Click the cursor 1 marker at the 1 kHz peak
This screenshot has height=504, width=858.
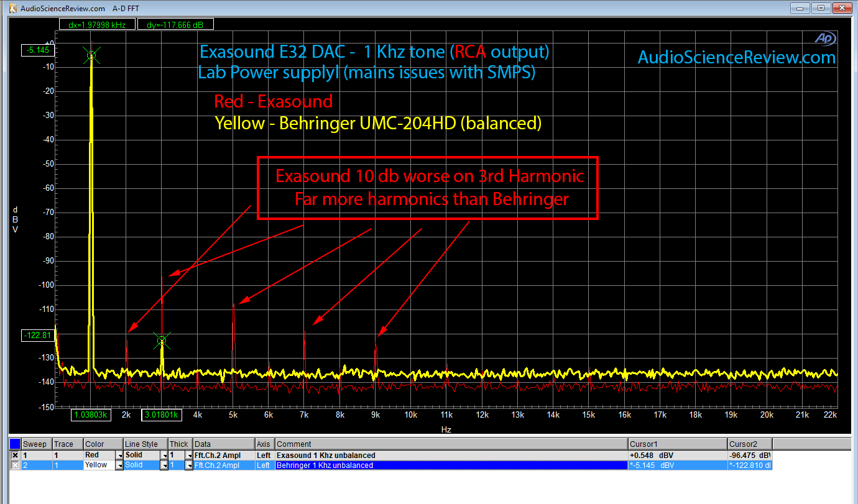(91, 55)
